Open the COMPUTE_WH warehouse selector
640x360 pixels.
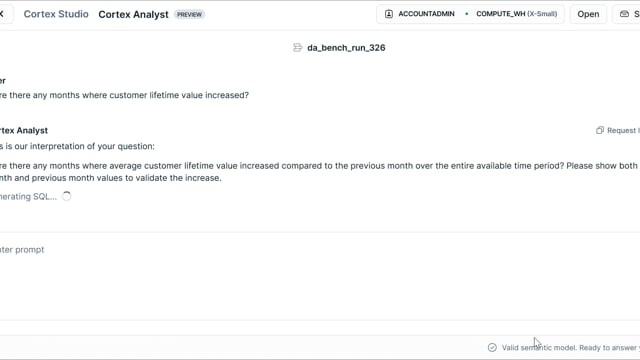(x=516, y=14)
